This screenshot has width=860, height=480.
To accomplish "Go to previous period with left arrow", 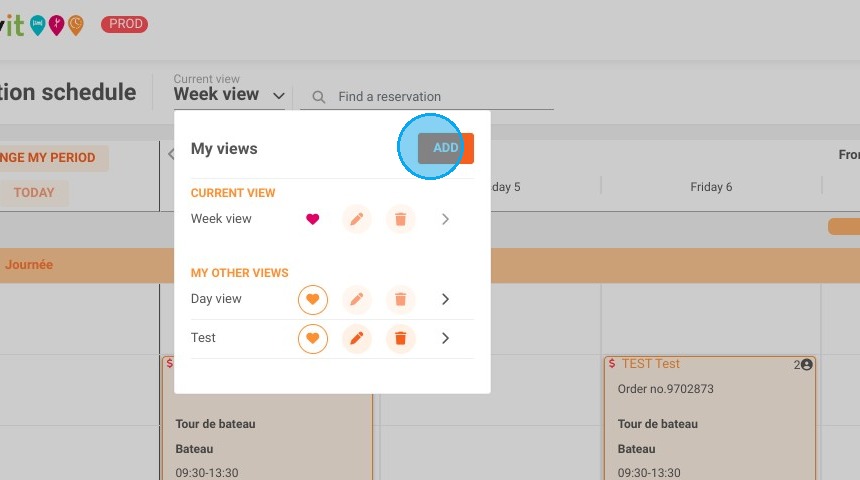I will point(171,154).
